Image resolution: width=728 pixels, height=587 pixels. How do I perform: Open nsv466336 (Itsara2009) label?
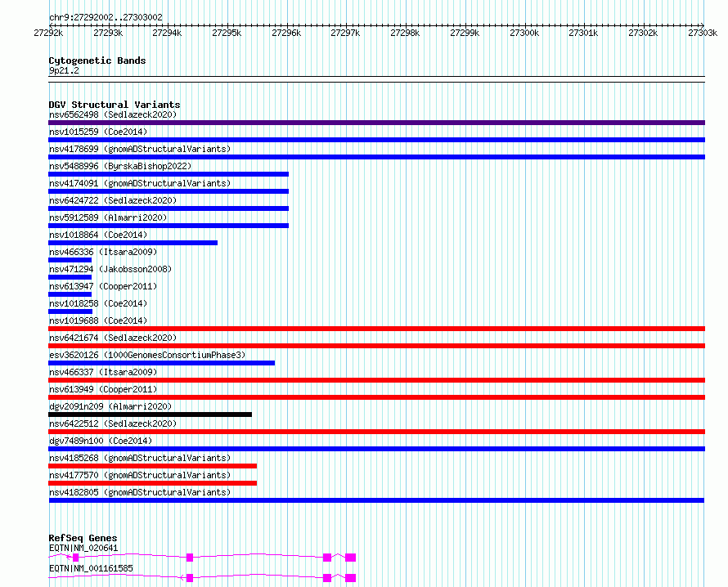(x=103, y=252)
